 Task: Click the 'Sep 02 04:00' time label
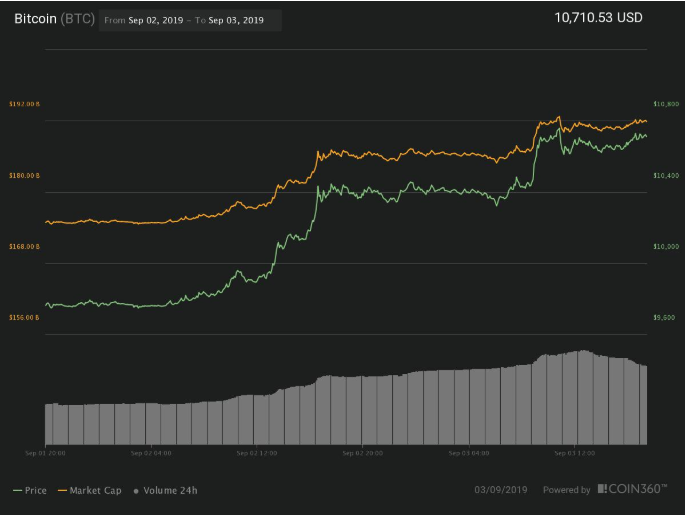pyautogui.click(x=151, y=453)
